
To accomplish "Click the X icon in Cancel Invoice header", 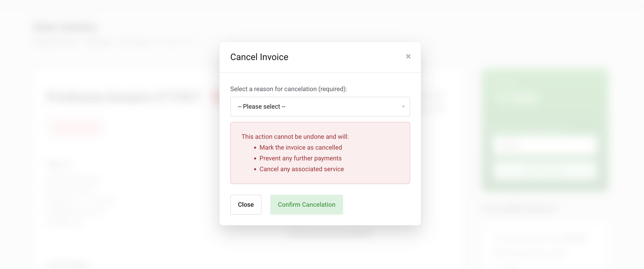I will coord(408,56).
